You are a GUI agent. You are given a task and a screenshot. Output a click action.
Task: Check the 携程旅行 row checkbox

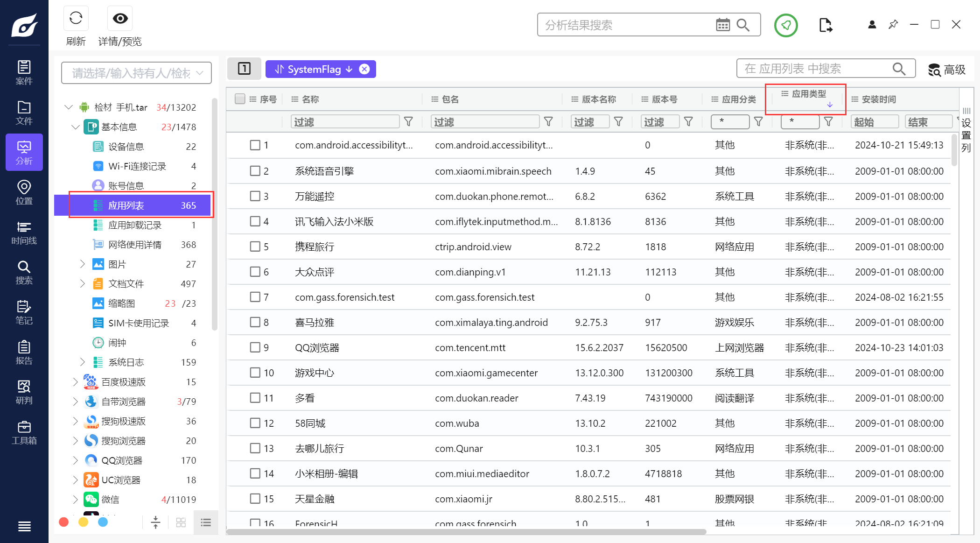click(x=255, y=247)
